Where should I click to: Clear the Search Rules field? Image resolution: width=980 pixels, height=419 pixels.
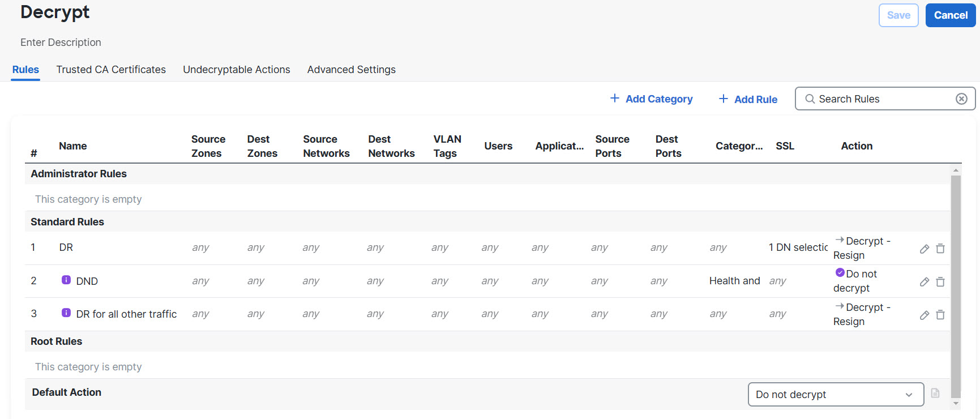coord(961,99)
